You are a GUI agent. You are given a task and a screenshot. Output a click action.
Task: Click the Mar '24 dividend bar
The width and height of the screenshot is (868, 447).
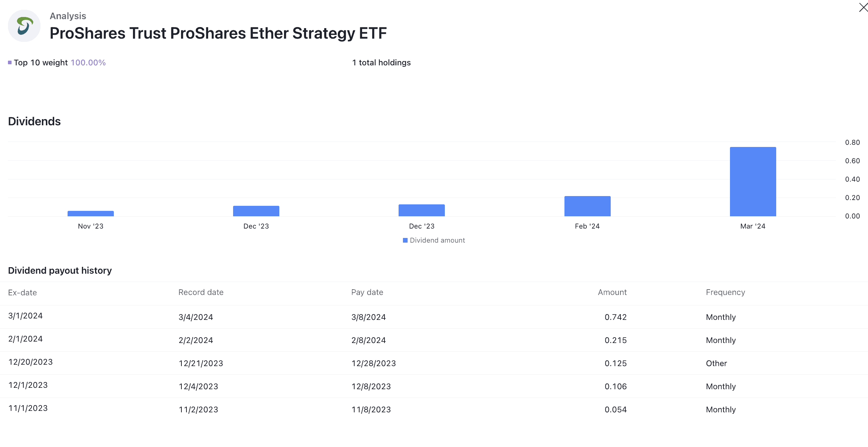753,181
